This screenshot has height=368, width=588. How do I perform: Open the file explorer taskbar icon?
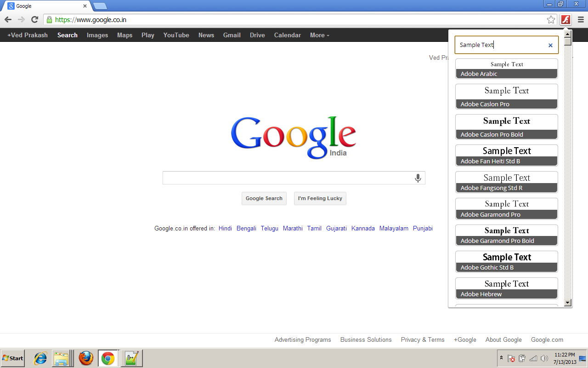coord(61,358)
